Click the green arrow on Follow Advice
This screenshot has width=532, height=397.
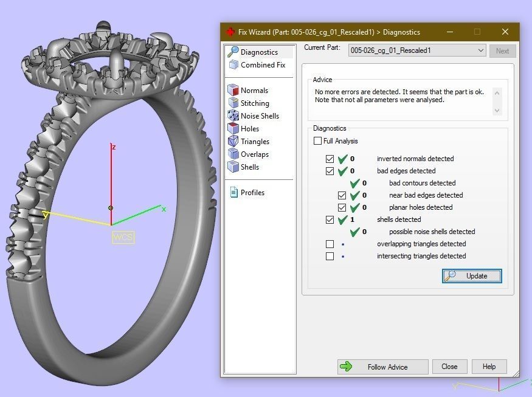[346, 367]
